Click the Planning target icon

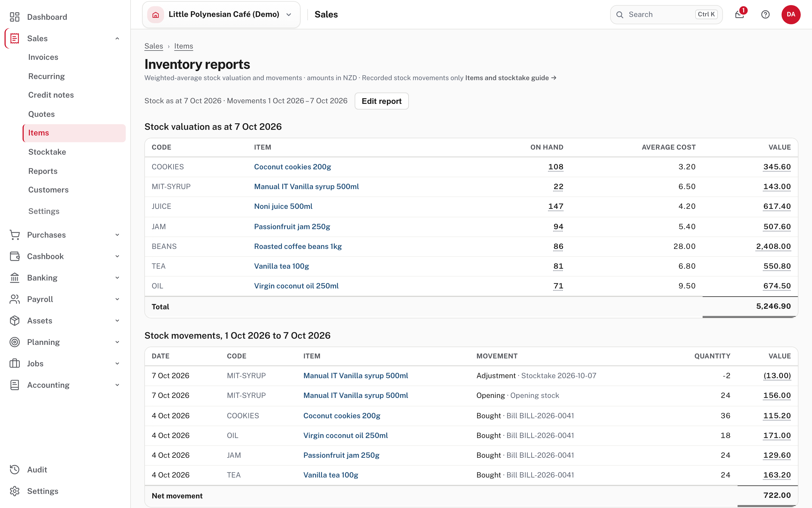(14, 342)
